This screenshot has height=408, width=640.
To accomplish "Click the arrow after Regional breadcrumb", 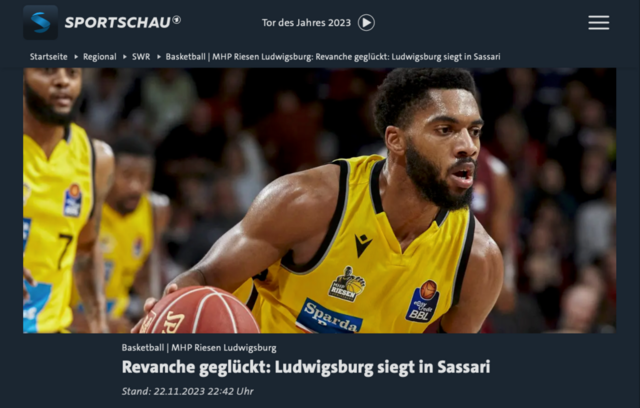I will [125, 57].
